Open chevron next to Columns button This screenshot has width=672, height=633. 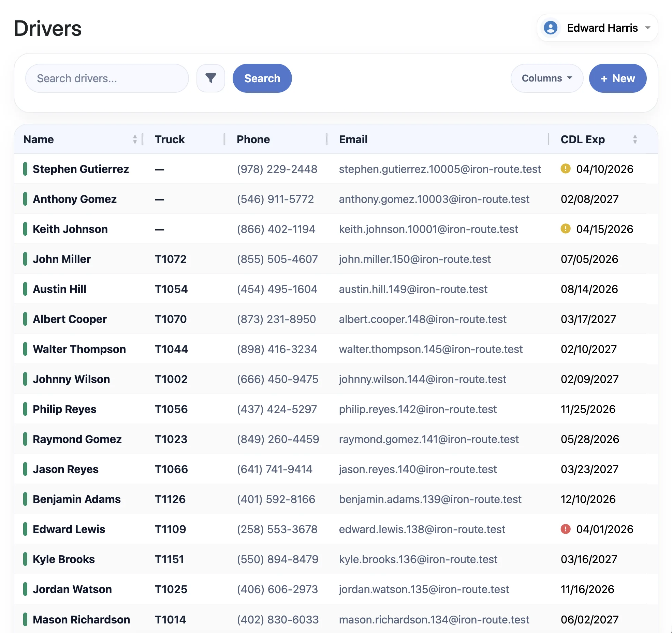569,78
